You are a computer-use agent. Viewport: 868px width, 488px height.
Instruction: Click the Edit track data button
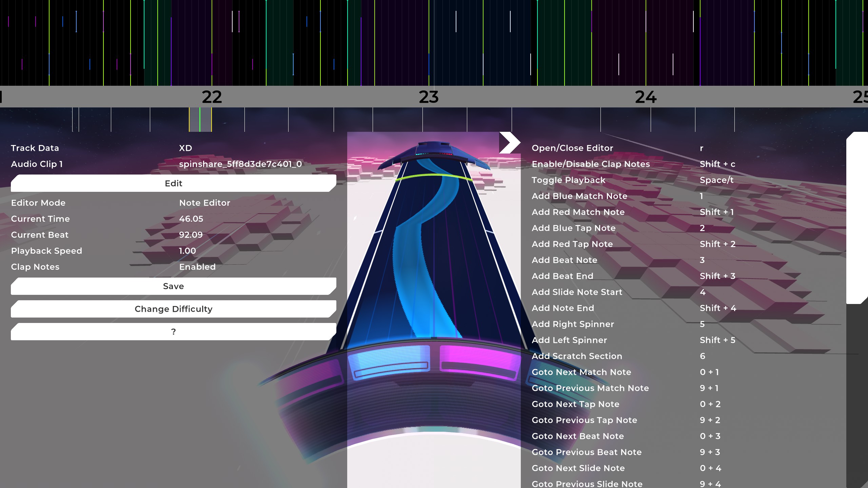pyautogui.click(x=173, y=183)
